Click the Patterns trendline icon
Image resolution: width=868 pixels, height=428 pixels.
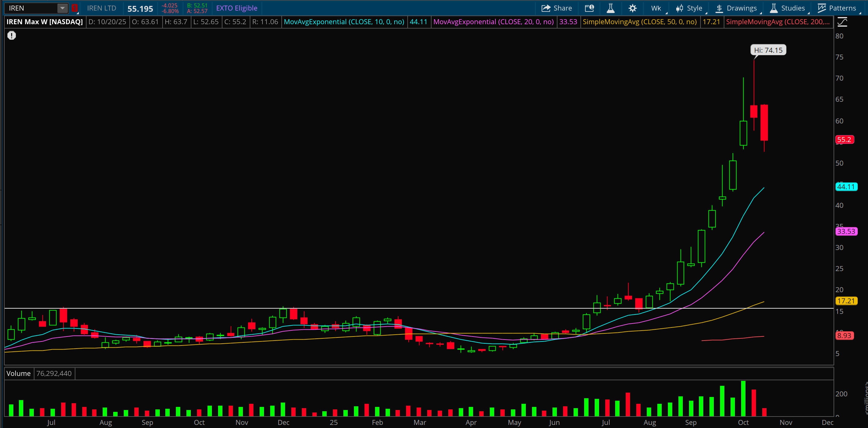click(x=822, y=8)
